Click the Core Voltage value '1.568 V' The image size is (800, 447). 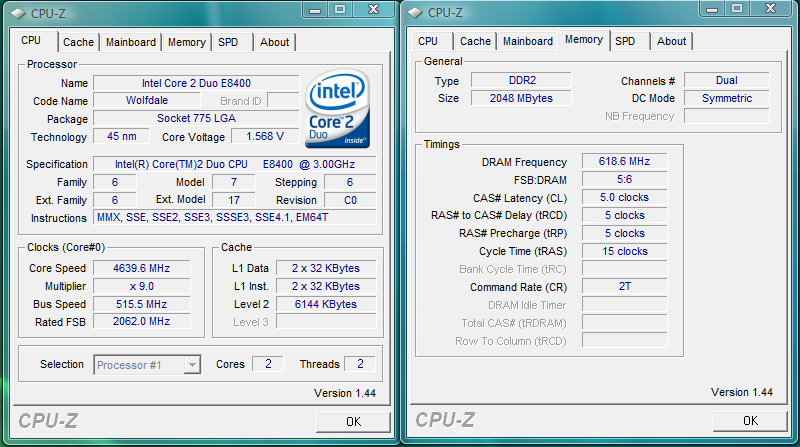coord(265,137)
